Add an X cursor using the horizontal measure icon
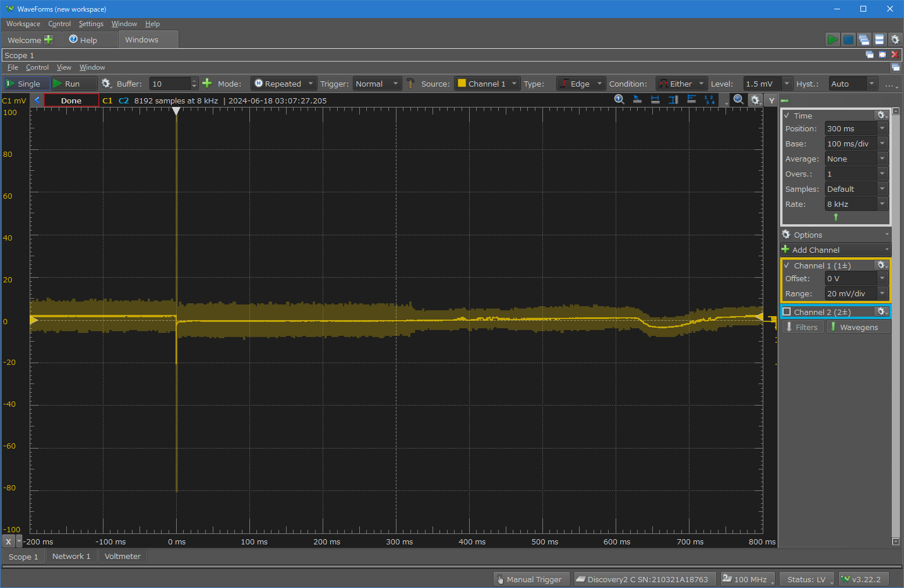This screenshot has width=904, height=588. [x=655, y=99]
